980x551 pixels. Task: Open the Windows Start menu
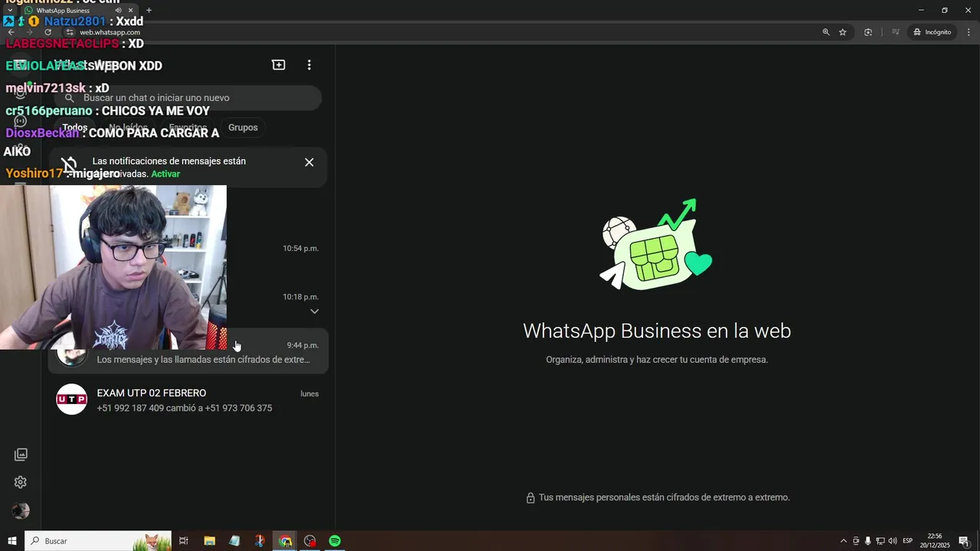click(x=12, y=541)
